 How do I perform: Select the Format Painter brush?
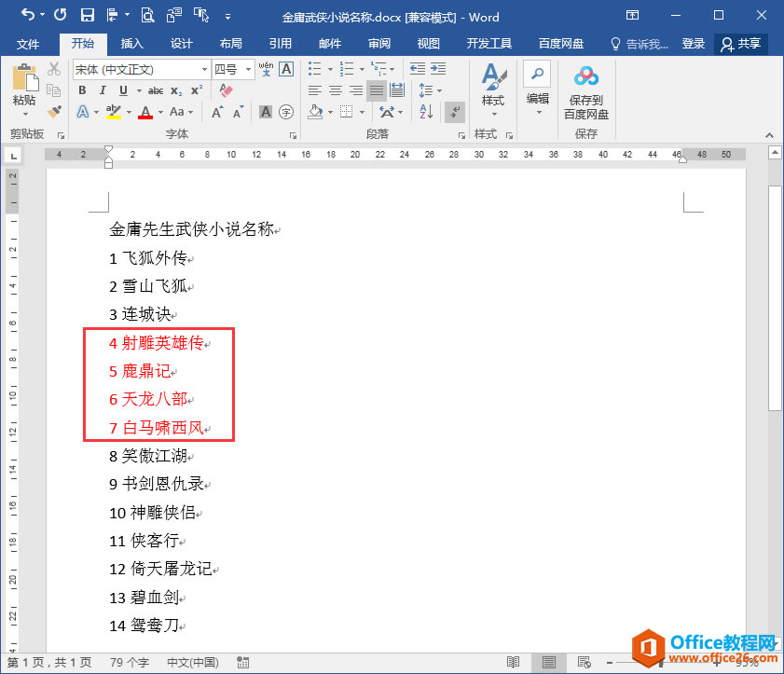[54, 112]
